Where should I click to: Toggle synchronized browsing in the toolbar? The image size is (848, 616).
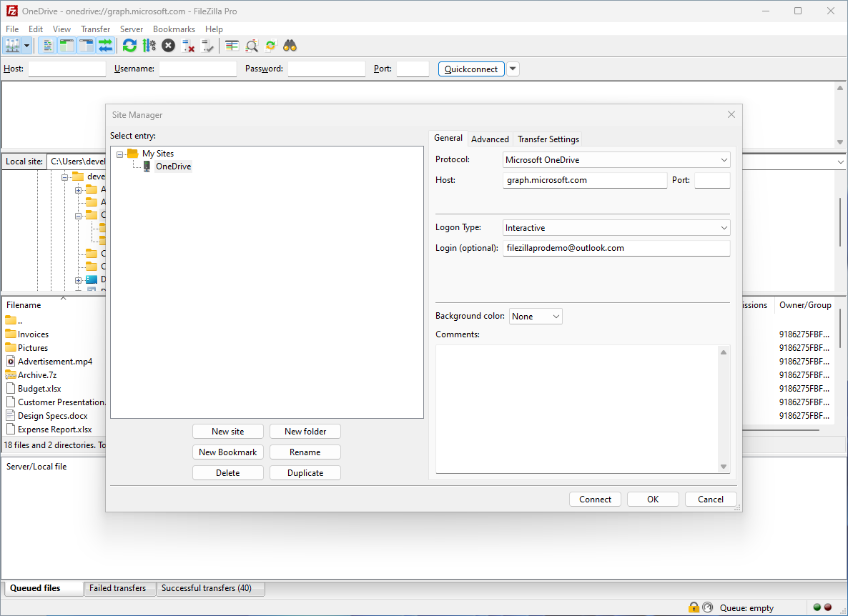[270, 45]
